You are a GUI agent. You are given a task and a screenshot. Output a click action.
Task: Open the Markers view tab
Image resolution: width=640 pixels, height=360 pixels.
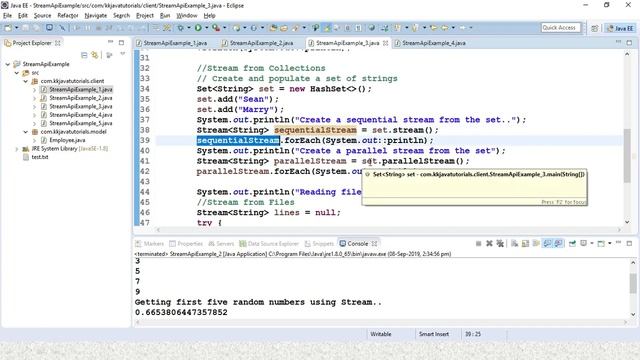pos(149,244)
